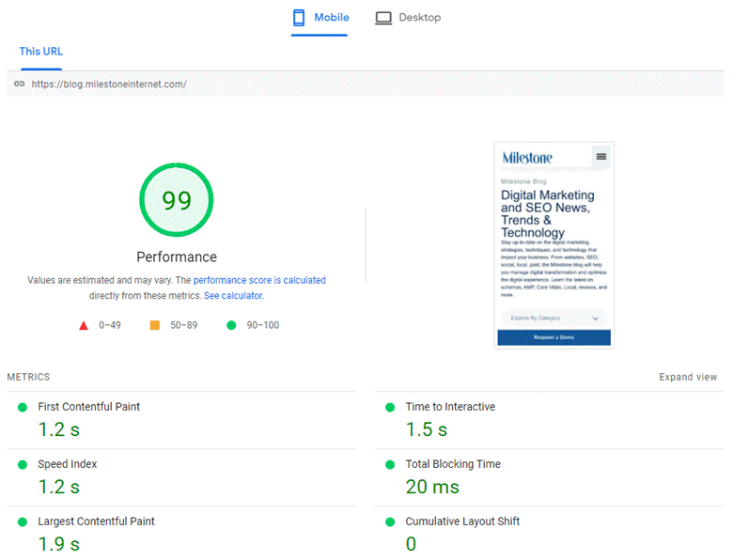Click the hamburger menu in the page thumbnail
The image size is (733, 560).
click(x=601, y=157)
